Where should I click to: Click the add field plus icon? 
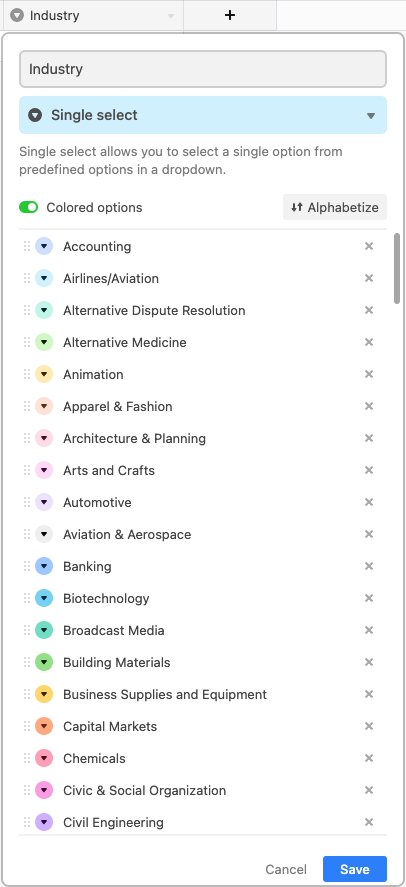(230, 15)
